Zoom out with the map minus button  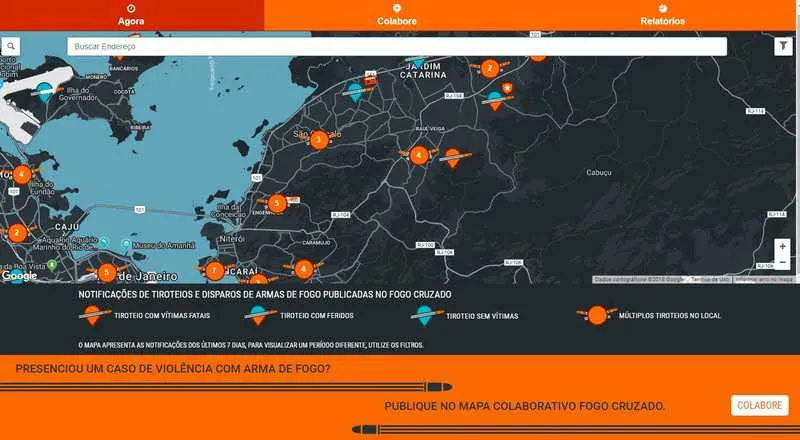point(782,262)
